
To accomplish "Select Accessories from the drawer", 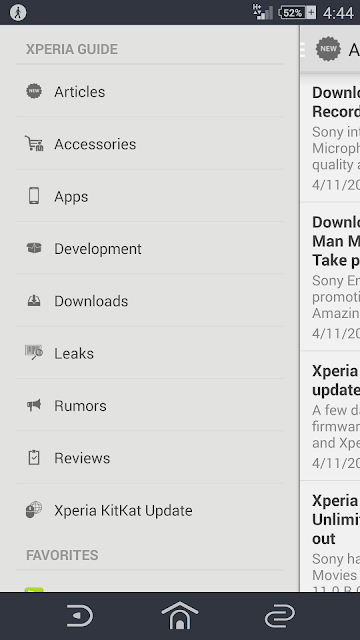I will point(150,144).
